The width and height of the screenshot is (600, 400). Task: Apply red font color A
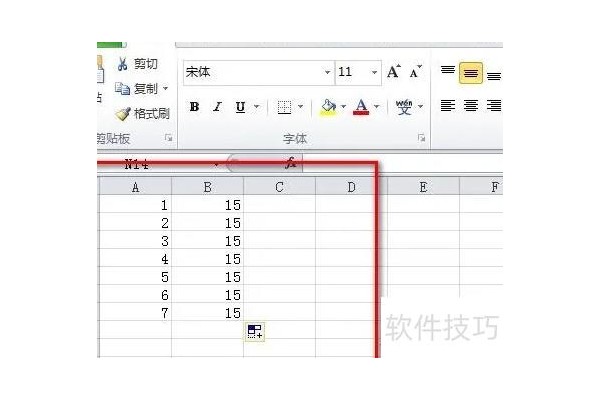[361, 107]
